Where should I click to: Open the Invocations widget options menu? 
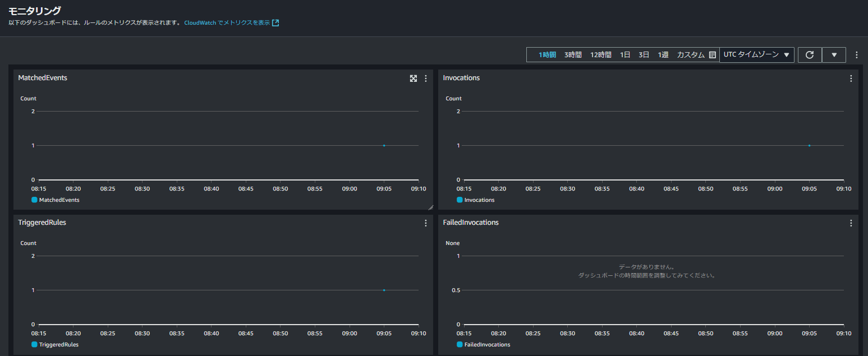[x=851, y=78]
